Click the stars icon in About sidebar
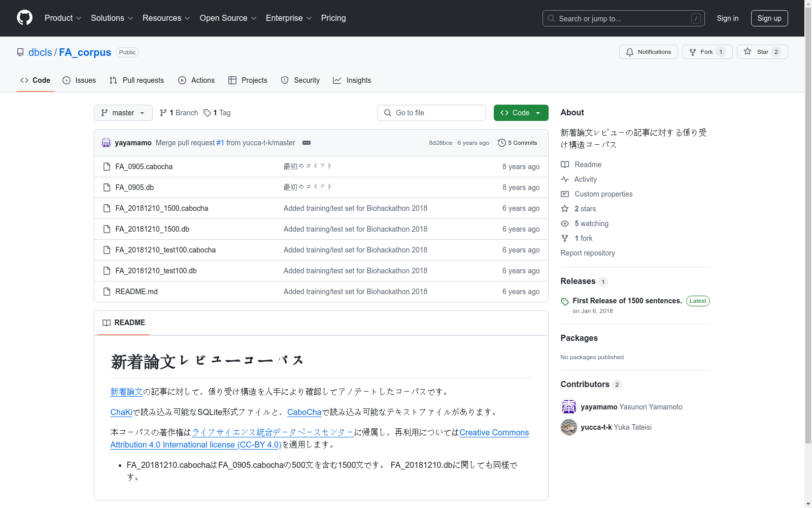Image resolution: width=812 pixels, height=508 pixels. (565, 209)
